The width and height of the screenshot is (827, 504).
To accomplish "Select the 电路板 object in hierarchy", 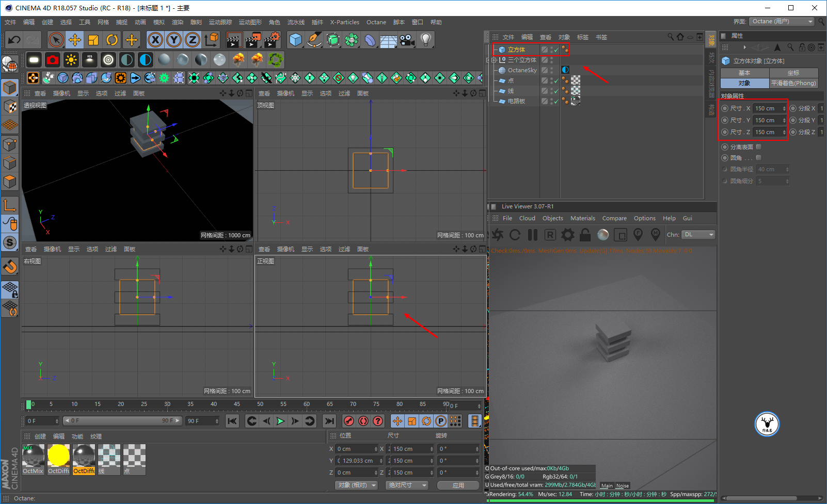I will (516, 101).
